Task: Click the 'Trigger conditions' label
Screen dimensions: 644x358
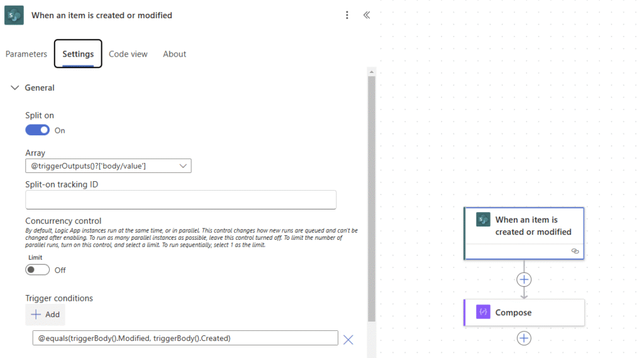Action: [x=59, y=298]
